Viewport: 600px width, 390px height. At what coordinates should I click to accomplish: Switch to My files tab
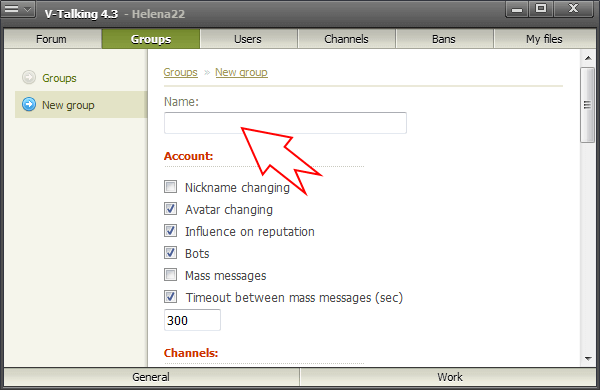pos(545,39)
